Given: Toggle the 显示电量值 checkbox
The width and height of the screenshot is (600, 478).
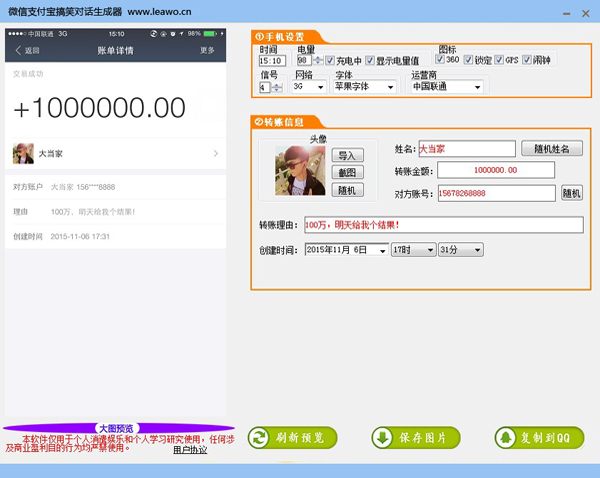Looking at the screenshot, I should point(370,60).
